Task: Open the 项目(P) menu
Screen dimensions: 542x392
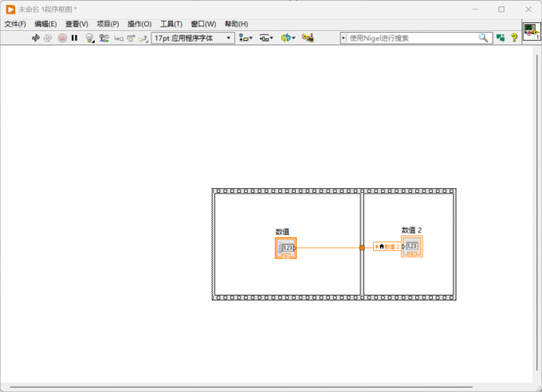Action: click(x=108, y=24)
